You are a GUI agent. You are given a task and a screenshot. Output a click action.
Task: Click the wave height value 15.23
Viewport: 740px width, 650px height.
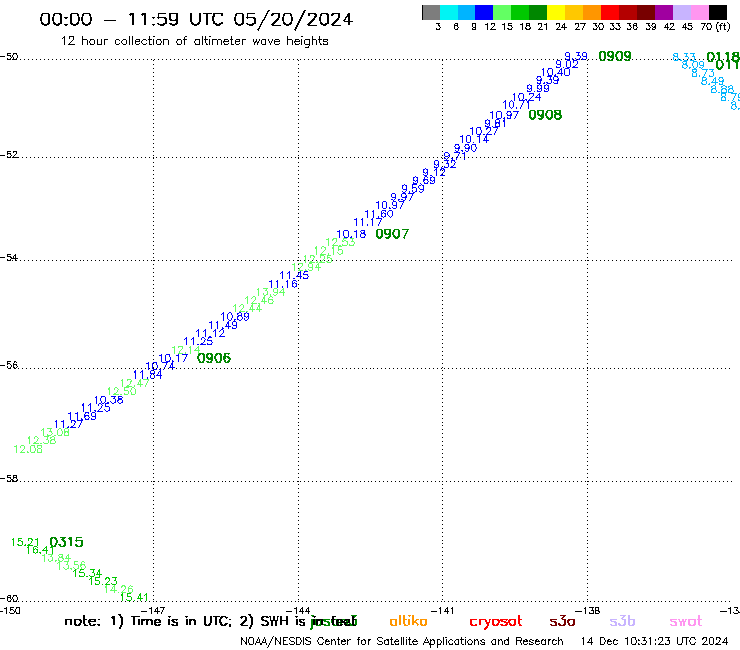103,581
